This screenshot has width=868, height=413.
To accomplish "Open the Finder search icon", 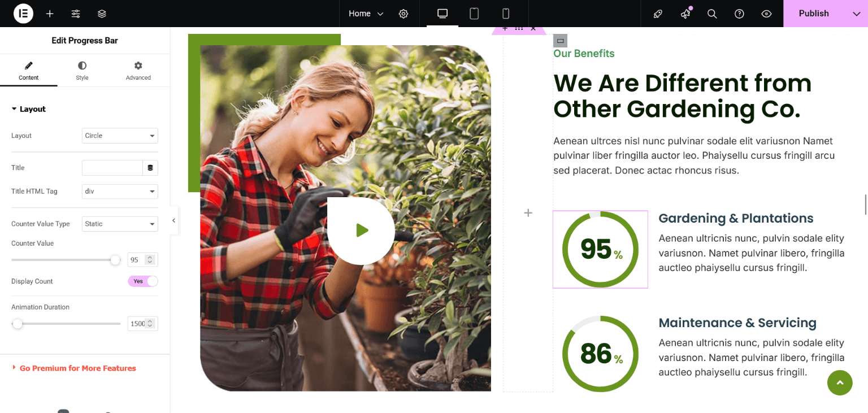I will pyautogui.click(x=712, y=14).
